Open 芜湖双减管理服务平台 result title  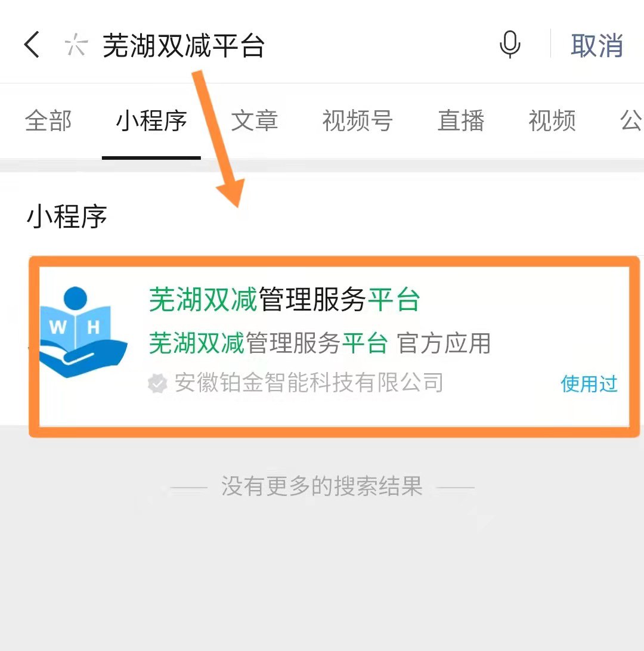click(x=284, y=299)
